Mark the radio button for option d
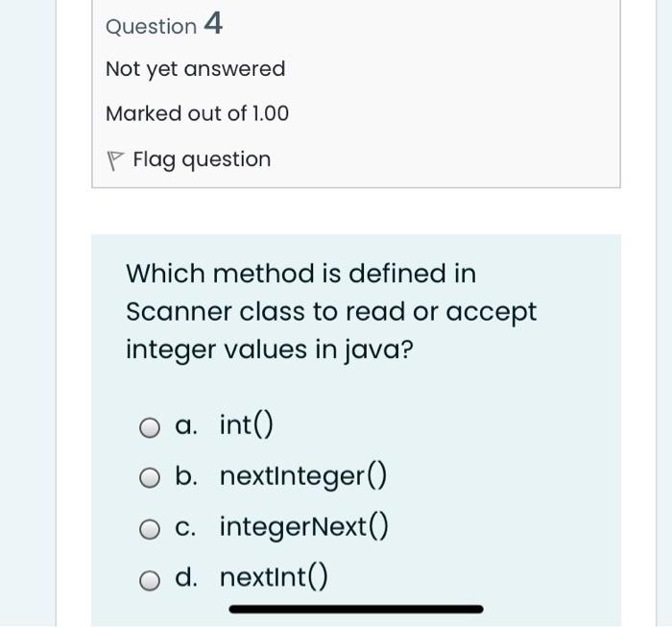Viewport: 672px width, 627px height. coord(149,580)
